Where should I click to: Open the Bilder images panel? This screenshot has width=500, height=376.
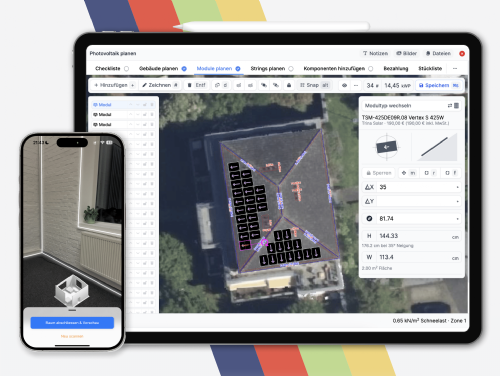click(406, 53)
